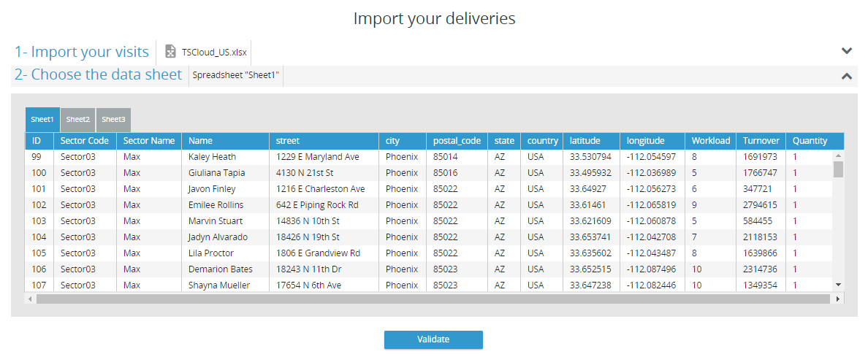The height and width of the screenshot is (357, 868).
Task: Select the Sheet3 tab
Action: point(113,120)
